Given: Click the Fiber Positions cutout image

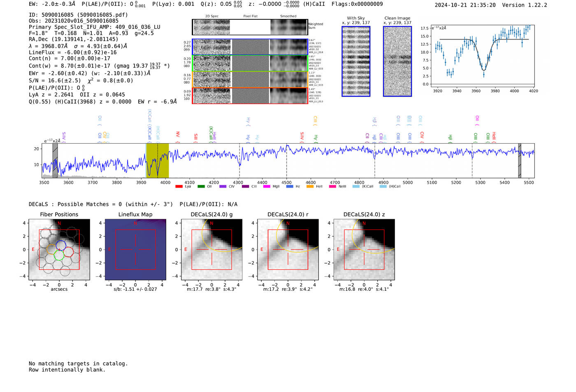Looking at the screenshot, I should (x=59, y=249).
